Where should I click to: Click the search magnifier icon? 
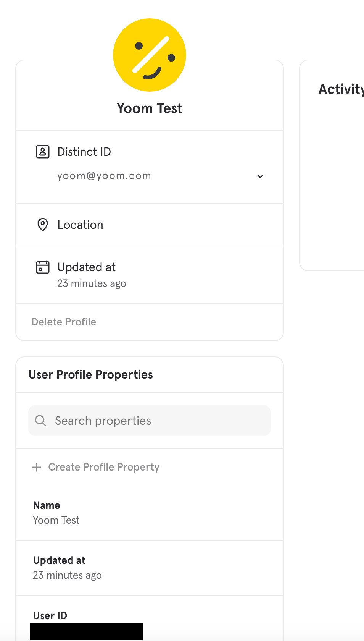pyautogui.click(x=40, y=421)
